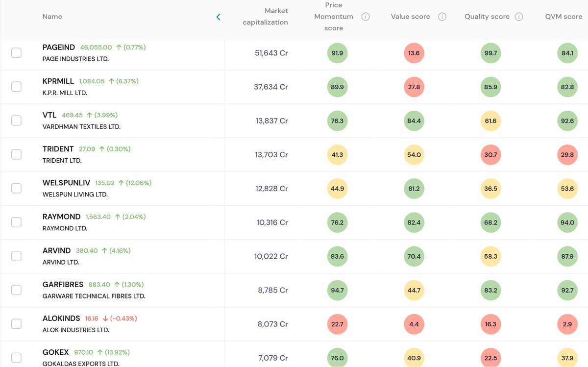
Task: Open Value score info icon
Action: 442,17
